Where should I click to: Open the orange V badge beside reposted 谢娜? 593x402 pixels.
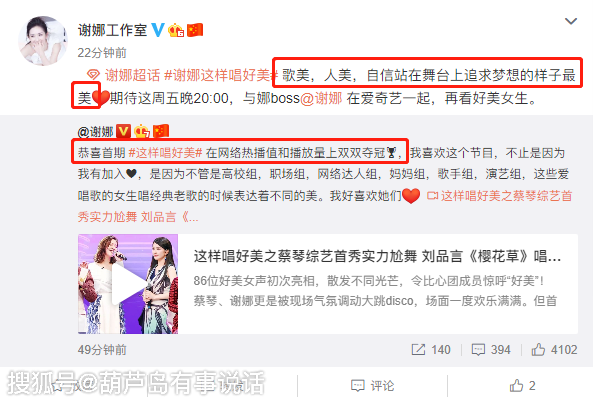(x=123, y=131)
